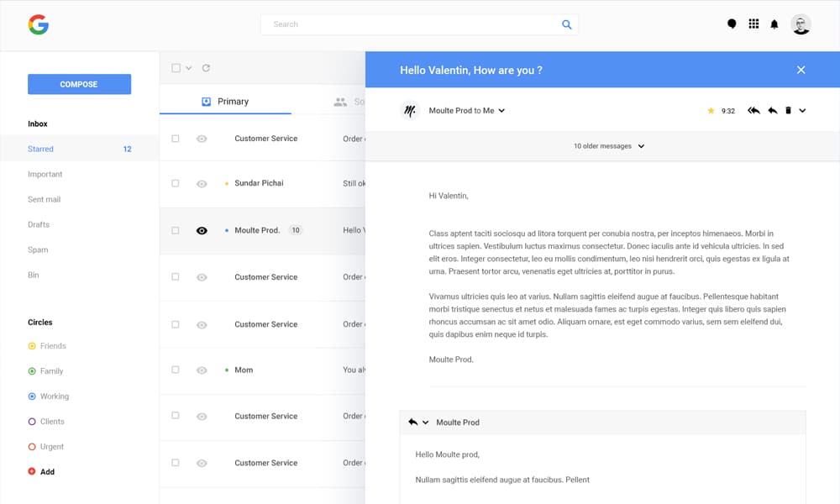Open more options chevron next to trash icon
Screen dimensions: 840x504
pyautogui.click(x=802, y=110)
